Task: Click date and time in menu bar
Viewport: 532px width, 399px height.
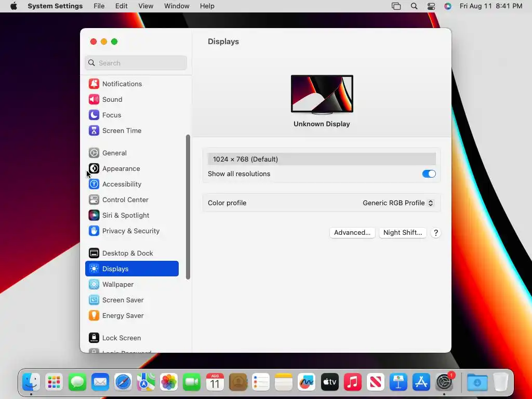Action: pyautogui.click(x=490, y=6)
